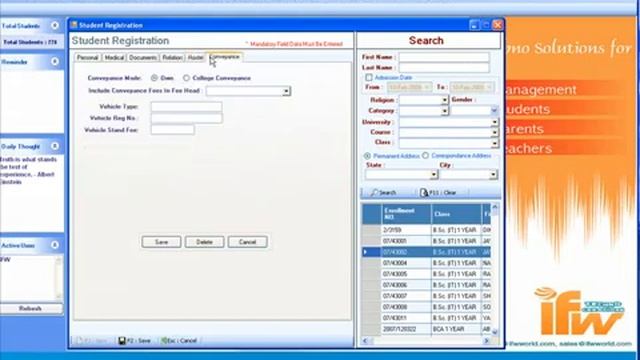
Task: Click the Cancel button in the form
Action: pyautogui.click(x=247, y=242)
